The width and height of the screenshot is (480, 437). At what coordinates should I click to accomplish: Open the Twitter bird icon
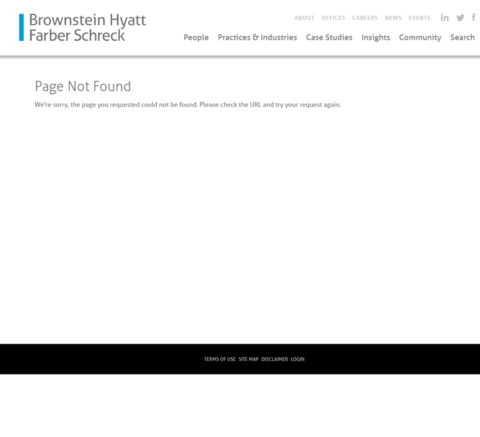[460, 18]
